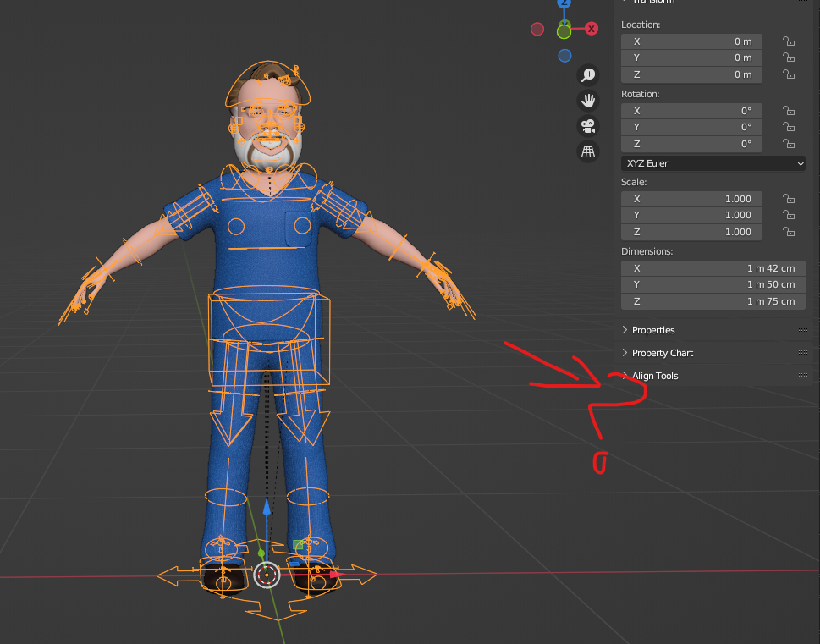Lock Location Z with padlock icon
The width and height of the screenshot is (820, 644).
pyautogui.click(x=789, y=74)
